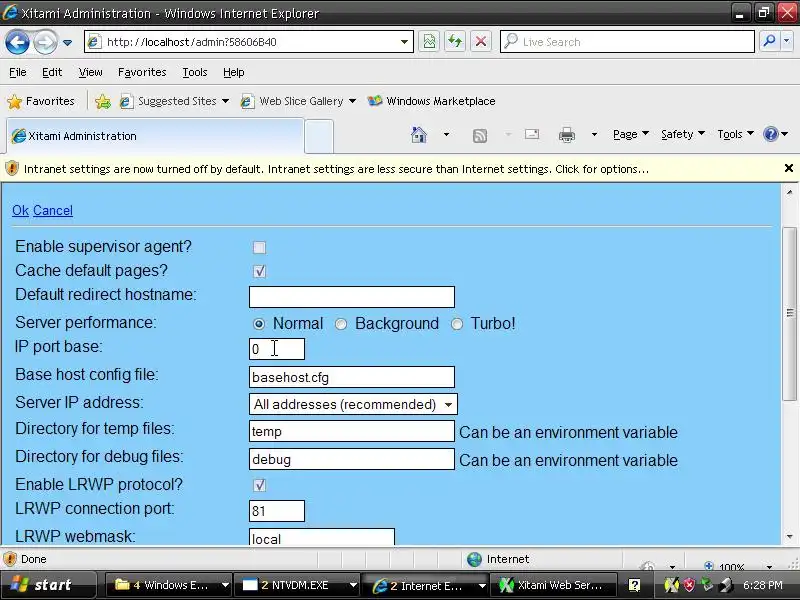Select Normal server performance
800x600 pixels.
click(259, 324)
